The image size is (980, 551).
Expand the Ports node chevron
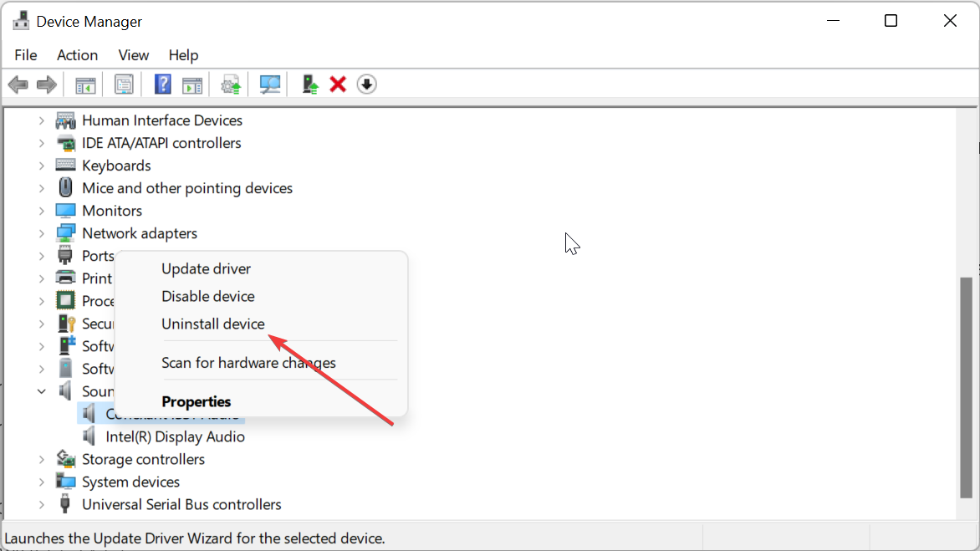pyautogui.click(x=41, y=256)
